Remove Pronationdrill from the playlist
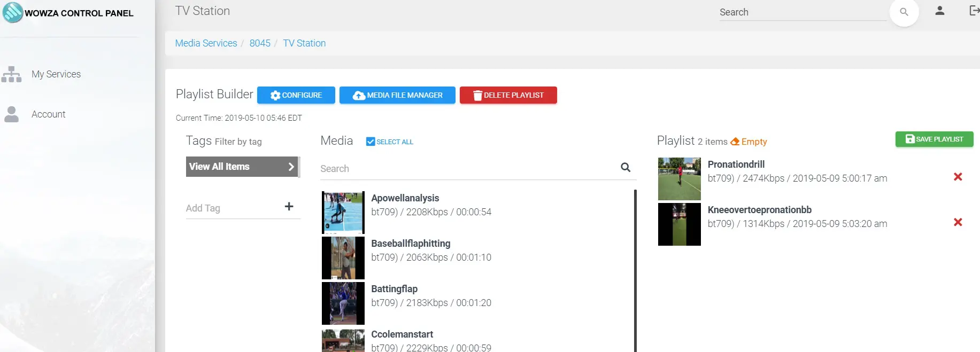Viewport: 980px width, 352px height. coord(958,177)
